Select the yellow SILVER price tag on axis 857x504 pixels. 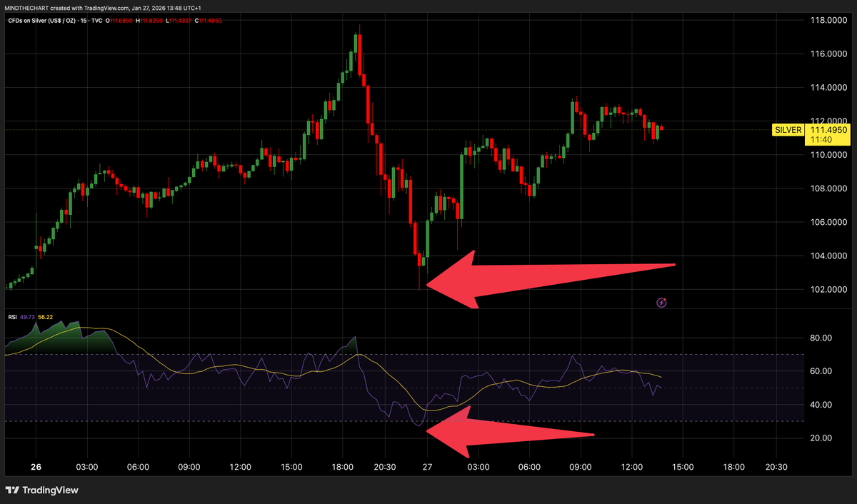point(788,130)
